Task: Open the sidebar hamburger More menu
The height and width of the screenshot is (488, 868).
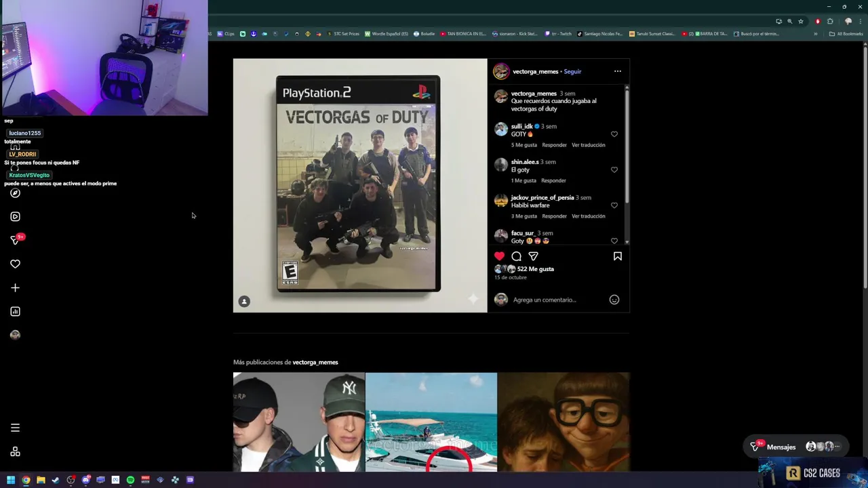Action: [x=15, y=428]
